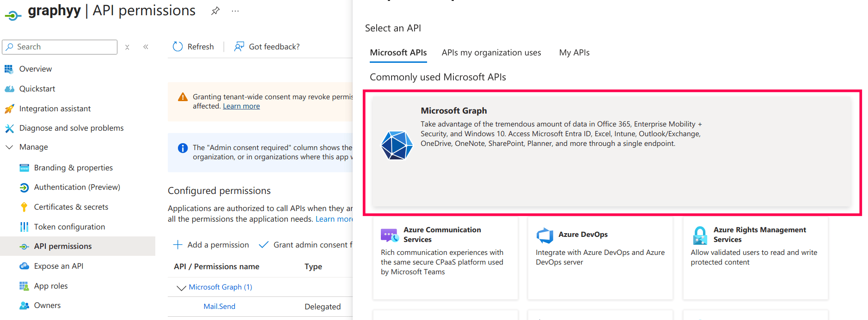868x320 pixels.
Task: Clear the sidebar search box
Action: coord(127,47)
